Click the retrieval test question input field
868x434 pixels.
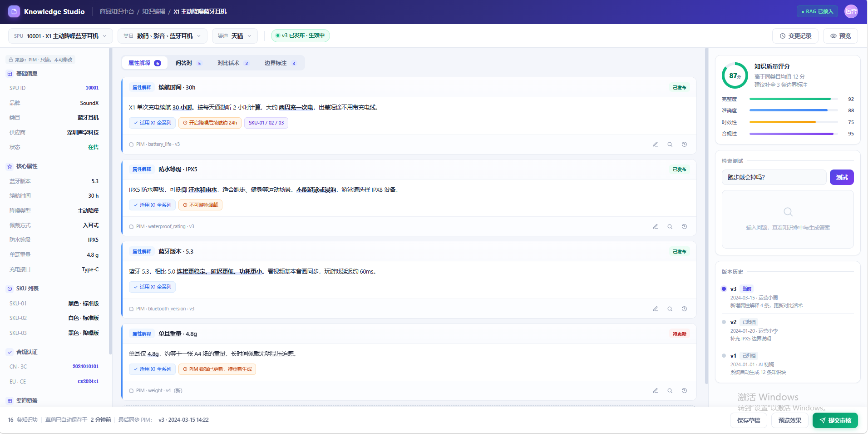(x=774, y=177)
